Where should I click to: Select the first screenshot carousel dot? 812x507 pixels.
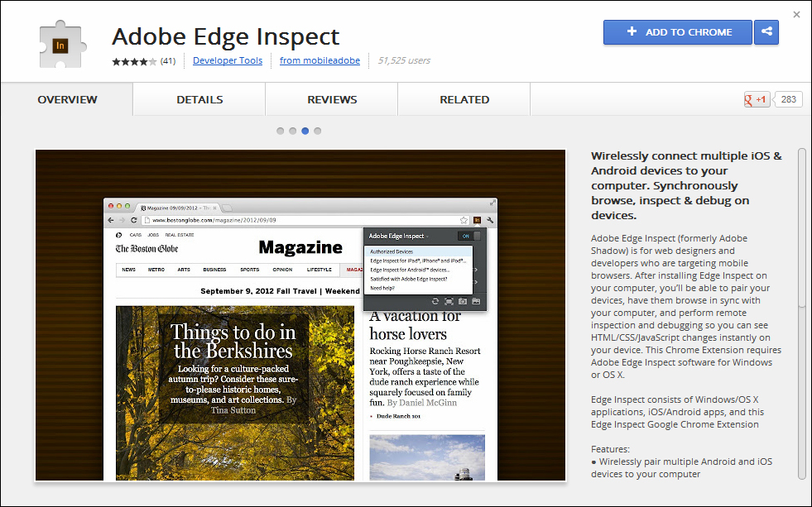(x=280, y=131)
